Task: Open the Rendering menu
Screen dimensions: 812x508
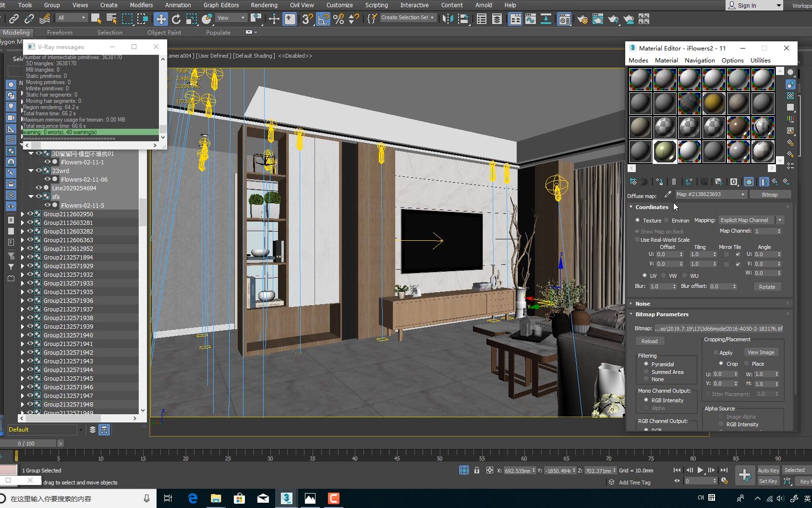Action: click(264, 5)
